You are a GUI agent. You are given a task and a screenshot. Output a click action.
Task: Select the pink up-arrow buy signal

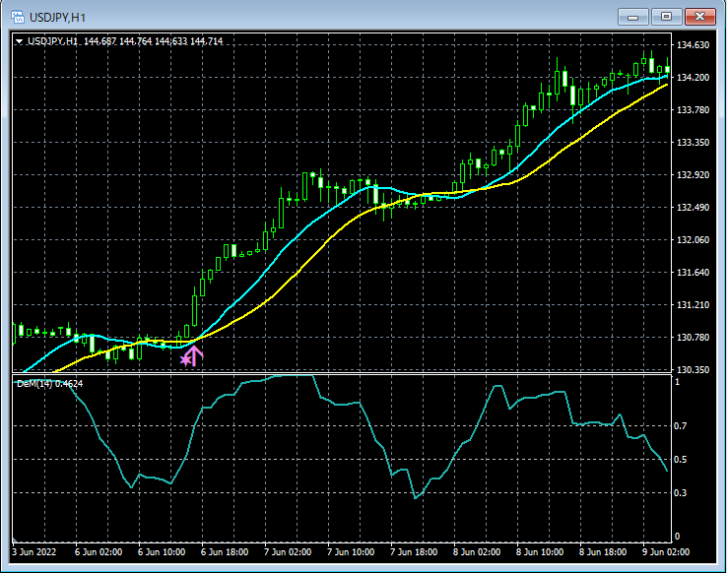pos(194,354)
